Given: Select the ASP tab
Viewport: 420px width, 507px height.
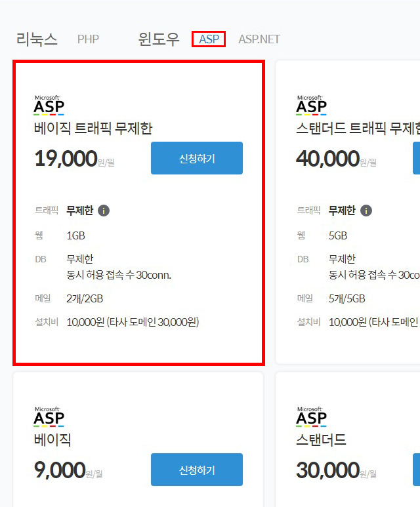Looking at the screenshot, I should coord(209,39).
